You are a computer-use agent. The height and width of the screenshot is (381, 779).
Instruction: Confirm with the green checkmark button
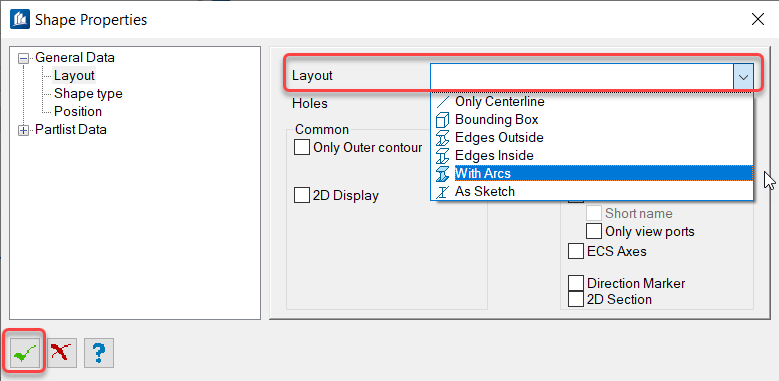coord(24,353)
